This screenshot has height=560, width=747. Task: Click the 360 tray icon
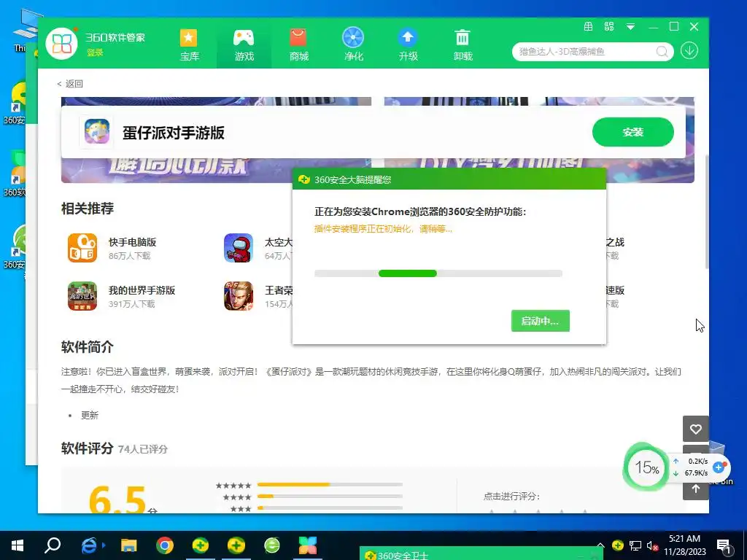(x=618, y=545)
